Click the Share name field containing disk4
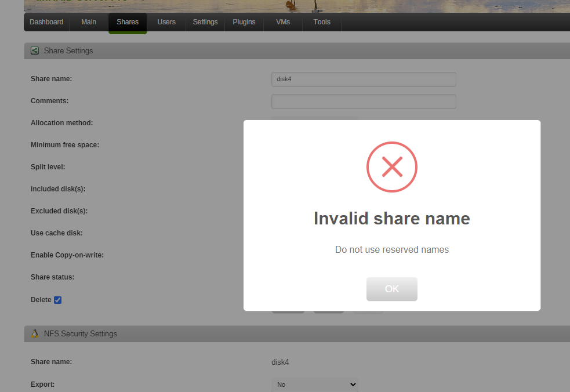The image size is (570, 392). [364, 79]
